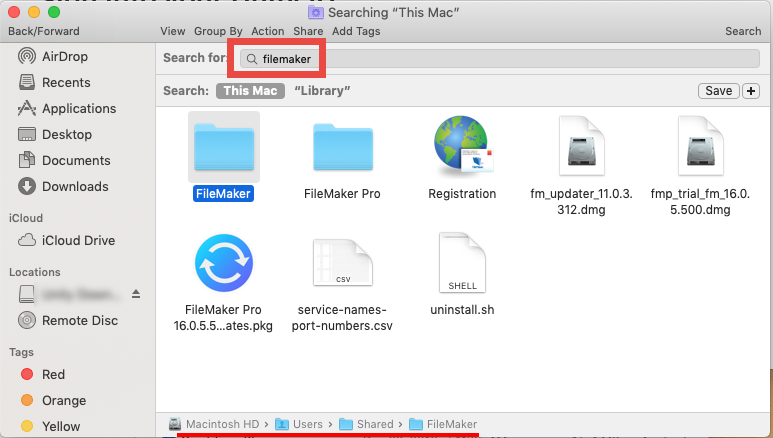Open iCloud Drive in the sidebar
This screenshot has height=438, width=773.
67,240
